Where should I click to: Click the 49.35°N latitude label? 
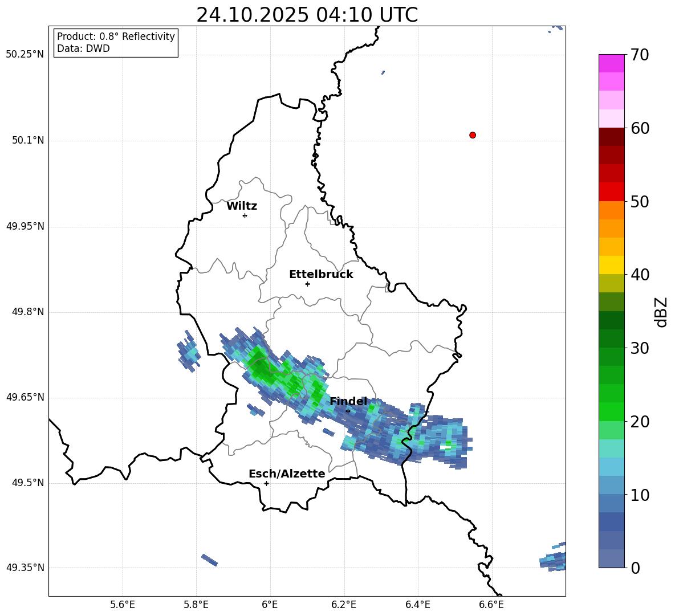click(25, 568)
